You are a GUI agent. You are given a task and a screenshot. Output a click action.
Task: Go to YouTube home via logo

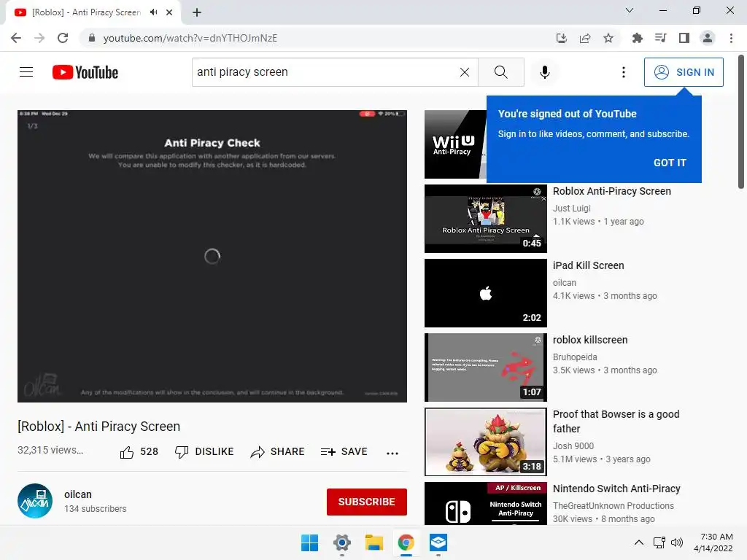point(85,72)
